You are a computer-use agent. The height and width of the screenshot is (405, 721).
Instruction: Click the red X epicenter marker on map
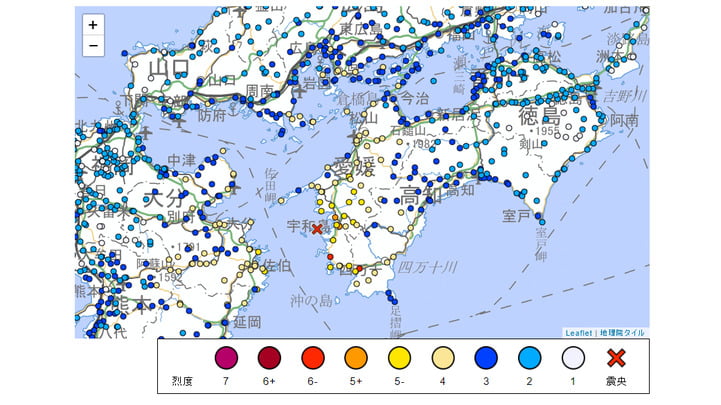pos(317,229)
